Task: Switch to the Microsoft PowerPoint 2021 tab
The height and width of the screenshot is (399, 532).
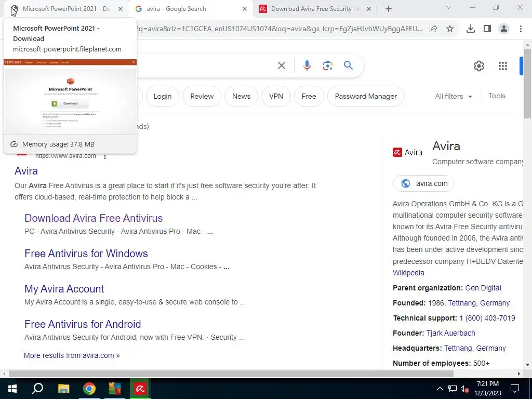Action: (x=66, y=9)
